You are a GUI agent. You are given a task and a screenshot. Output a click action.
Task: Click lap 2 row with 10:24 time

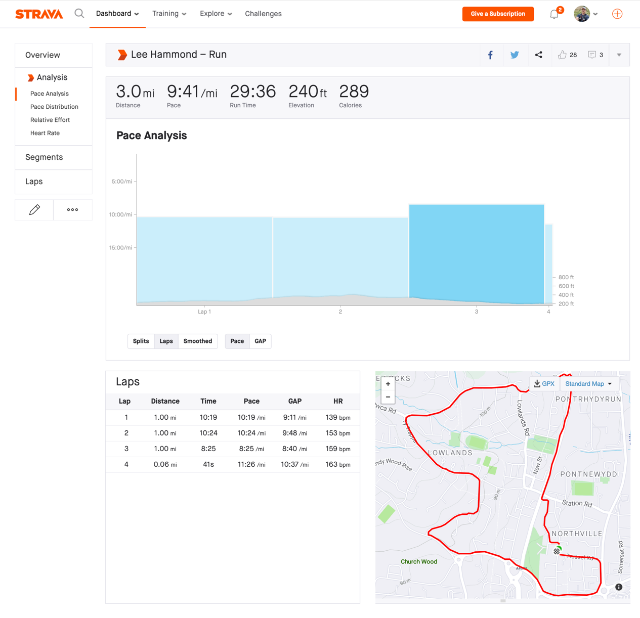233,433
